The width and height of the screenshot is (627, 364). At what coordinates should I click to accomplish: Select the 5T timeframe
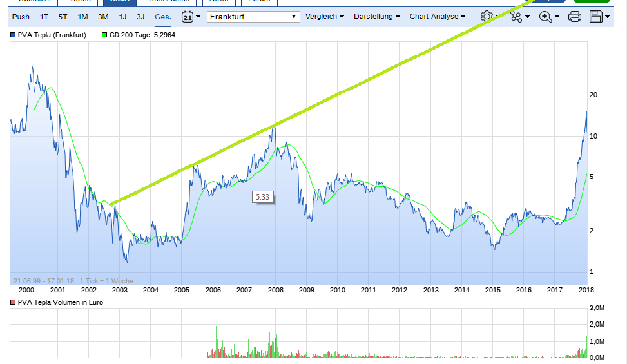(63, 17)
